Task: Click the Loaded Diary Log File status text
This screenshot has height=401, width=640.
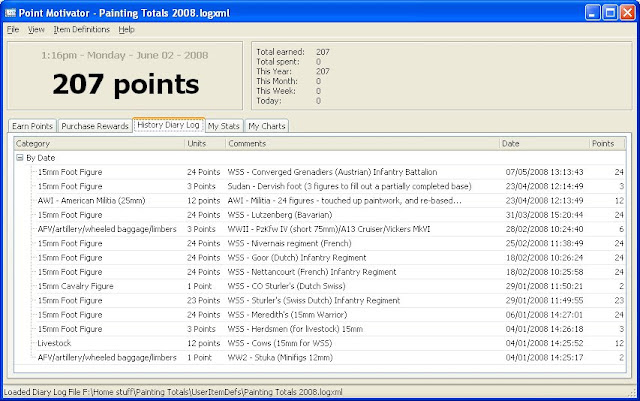Action: pyautogui.click(x=173, y=392)
